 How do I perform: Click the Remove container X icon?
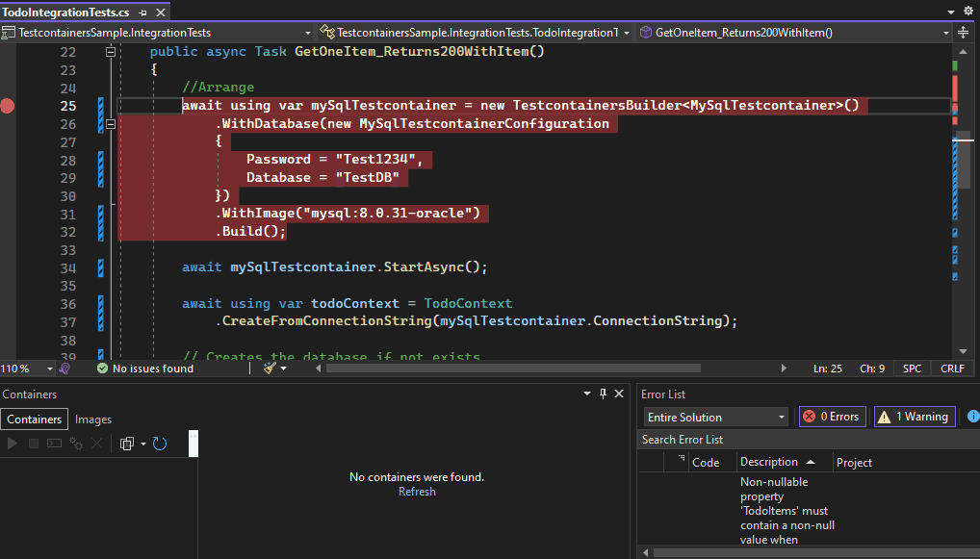(x=97, y=444)
